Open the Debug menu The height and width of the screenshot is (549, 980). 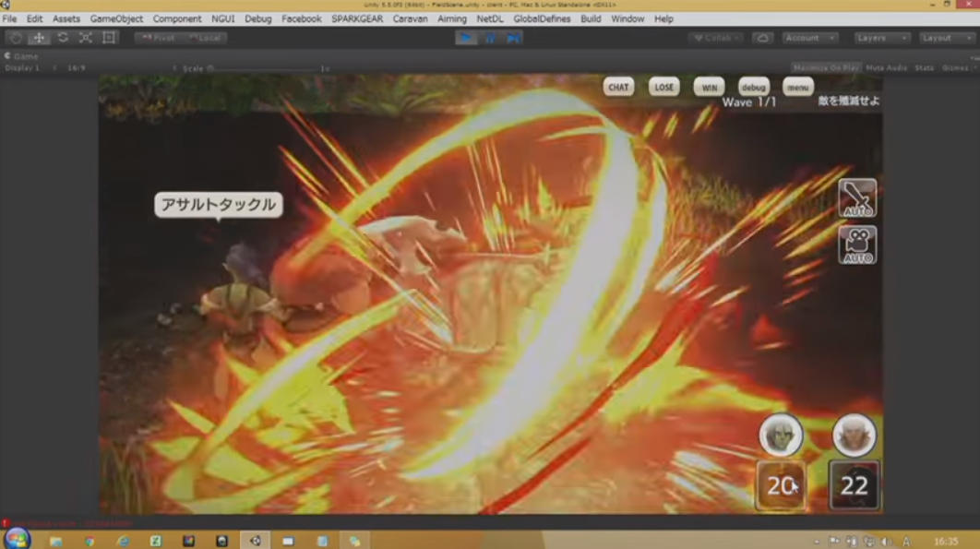tap(258, 18)
